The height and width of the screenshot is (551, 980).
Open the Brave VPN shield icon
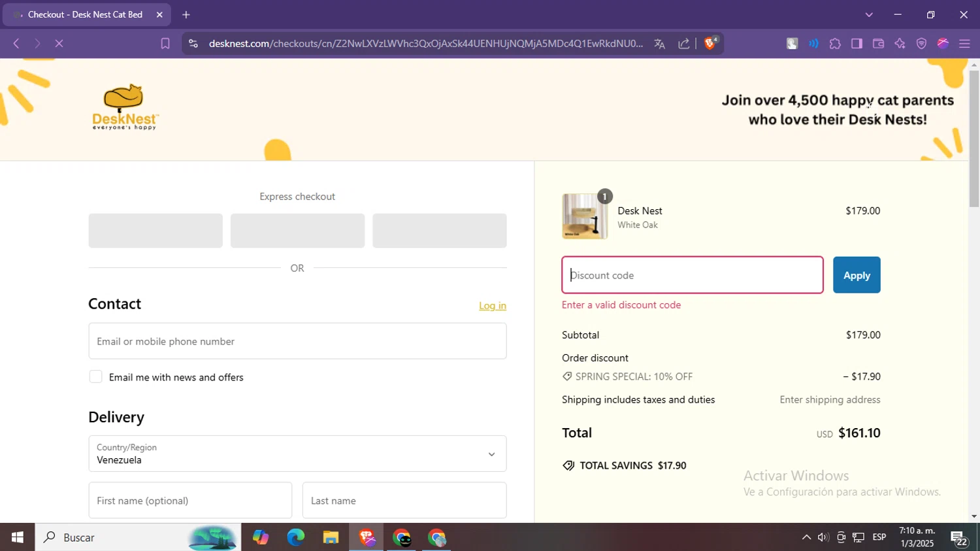pyautogui.click(x=921, y=44)
